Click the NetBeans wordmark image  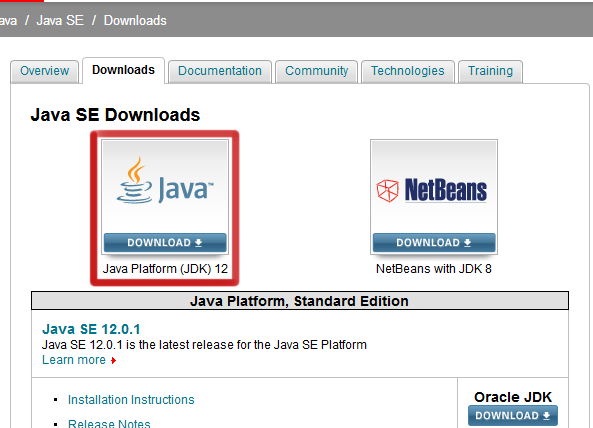point(446,190)
